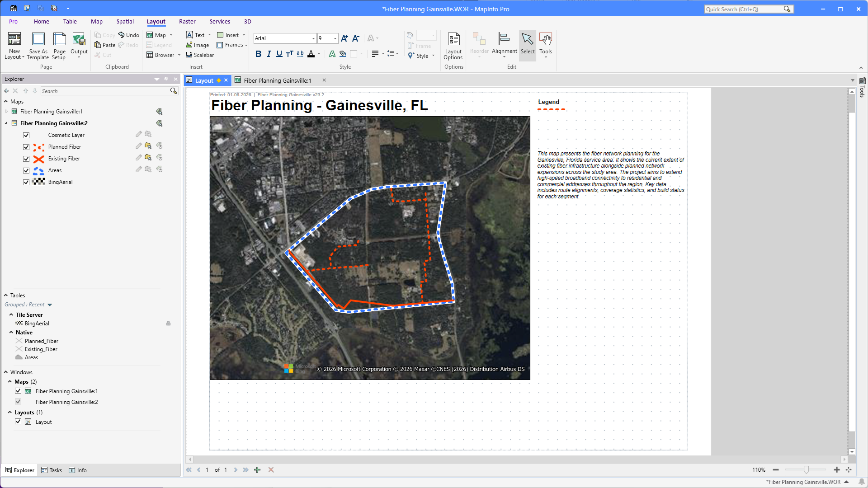Open Layout Options
Viewport: 868px width, 488px height.
coord(453,46)
